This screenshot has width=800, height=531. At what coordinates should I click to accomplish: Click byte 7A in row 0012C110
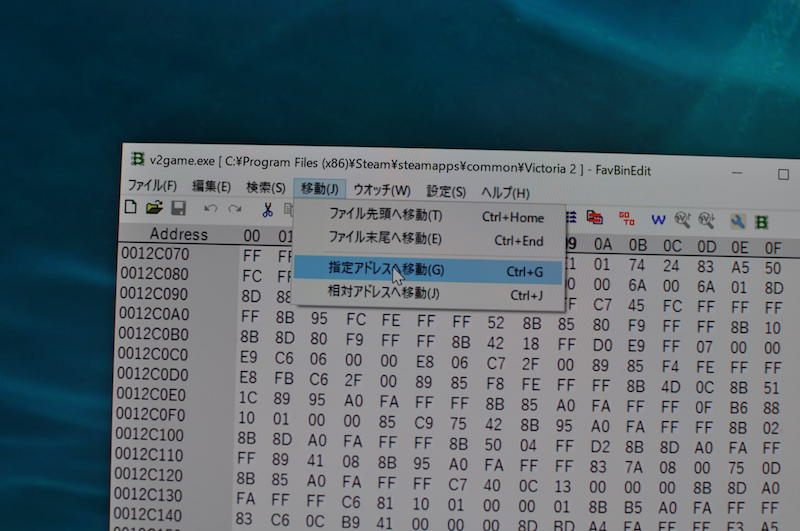pyautogui.click(x=633, y=467)
